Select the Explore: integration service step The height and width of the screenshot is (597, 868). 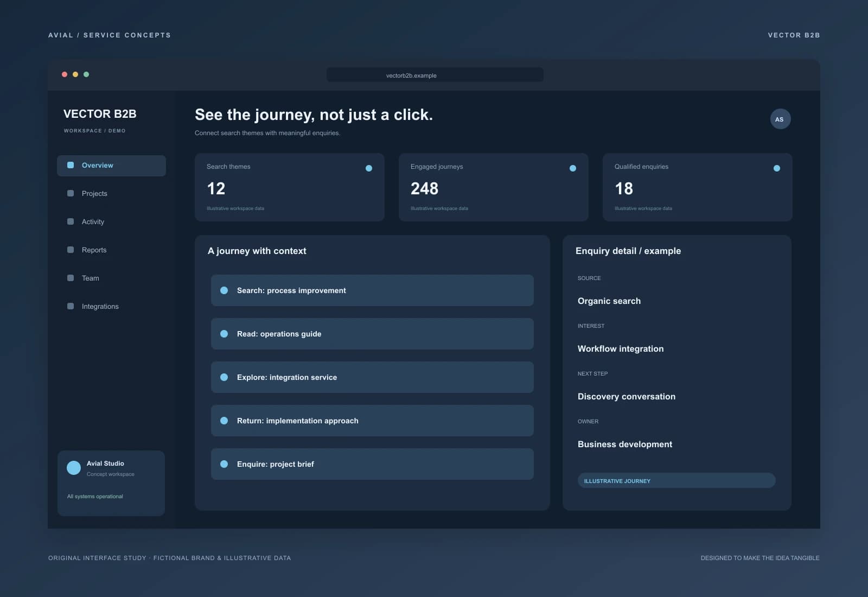tap(372, 377)
